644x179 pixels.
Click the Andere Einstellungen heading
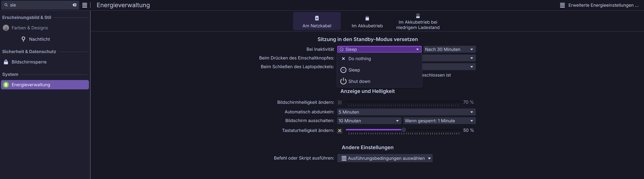(x=367, y=148)
